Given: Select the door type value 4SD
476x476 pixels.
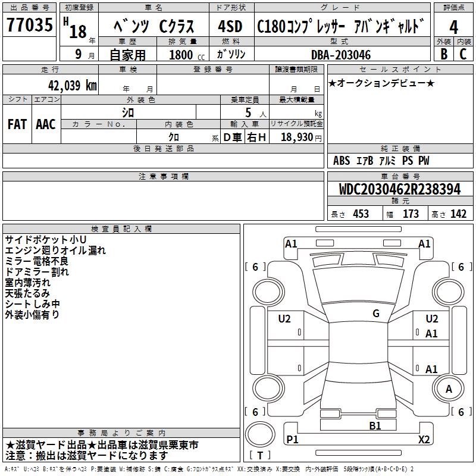Looking at the screenshot, I should pyautogui.click(x=230, y=26).
